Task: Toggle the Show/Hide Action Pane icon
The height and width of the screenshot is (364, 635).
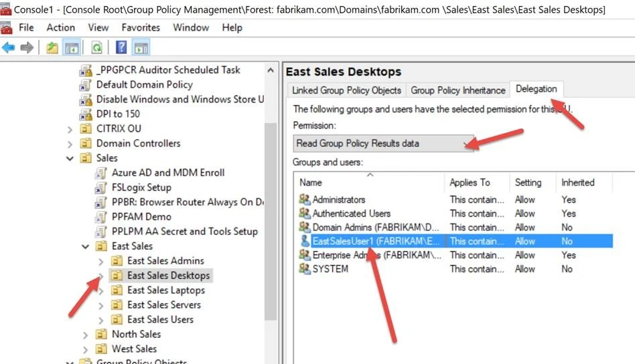Action: 141,48
